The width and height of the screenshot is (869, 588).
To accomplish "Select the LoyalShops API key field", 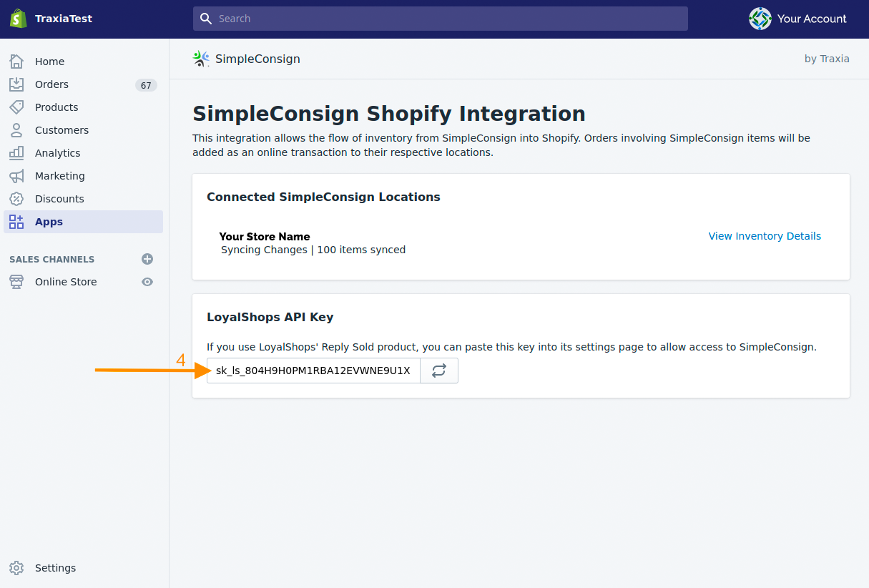I will (x=313, y=371).
